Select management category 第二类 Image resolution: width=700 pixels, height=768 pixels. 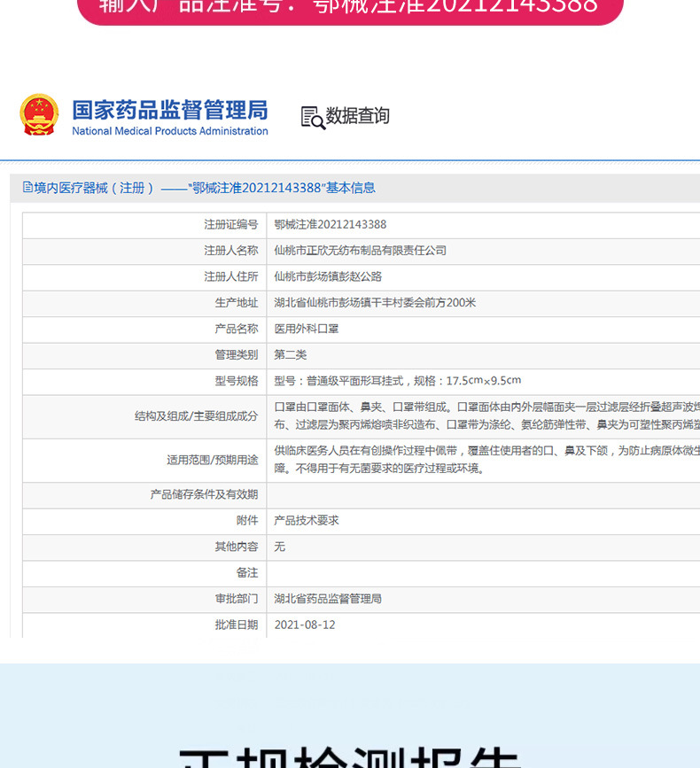[x=291, y=354]
